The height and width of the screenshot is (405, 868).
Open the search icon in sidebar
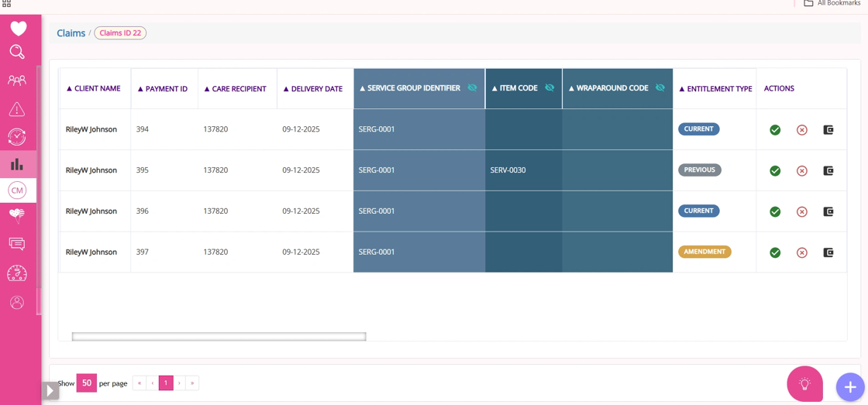pos(18,53)
